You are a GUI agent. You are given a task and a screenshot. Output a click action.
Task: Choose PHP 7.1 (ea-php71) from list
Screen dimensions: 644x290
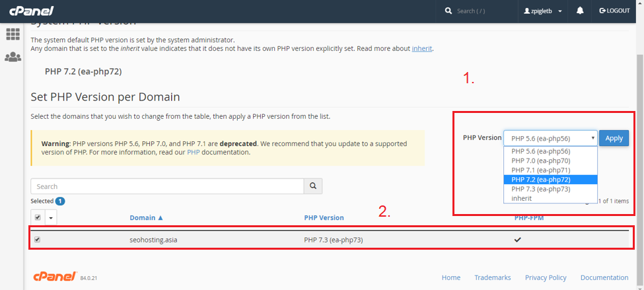[x=550, y=170]
